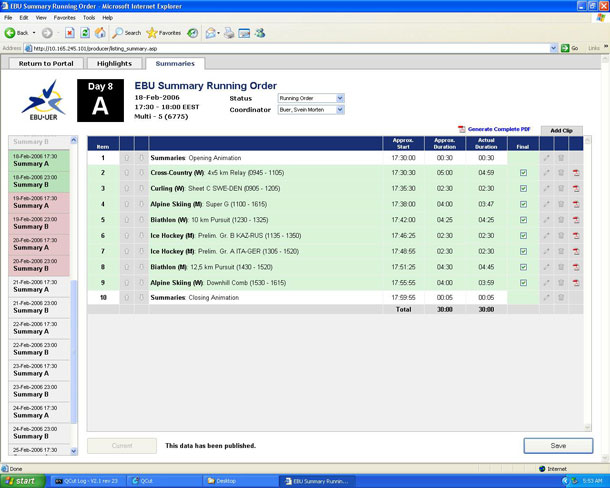
Task: Select 18-Feb-2006 23:00 Summary B
Action: pos(39,181)
